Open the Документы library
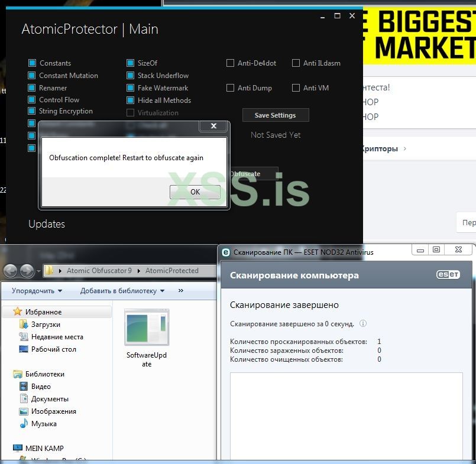The image size is (476, 464). [x=50, y=399]
